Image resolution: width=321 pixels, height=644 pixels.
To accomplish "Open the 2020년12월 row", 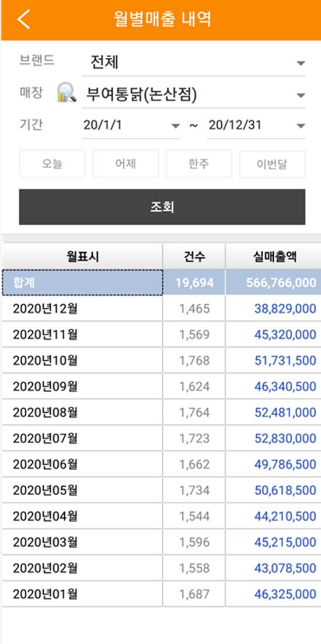I will 161,309.
